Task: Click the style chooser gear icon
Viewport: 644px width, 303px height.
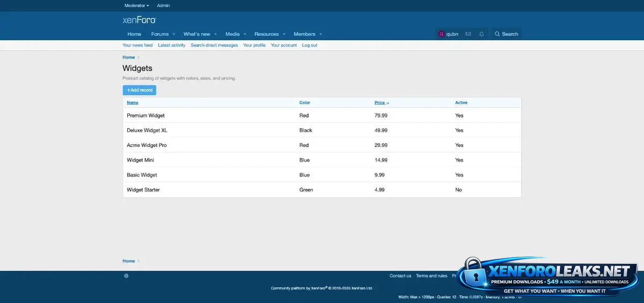Action: pyautogui.click(x=126, y=276)
